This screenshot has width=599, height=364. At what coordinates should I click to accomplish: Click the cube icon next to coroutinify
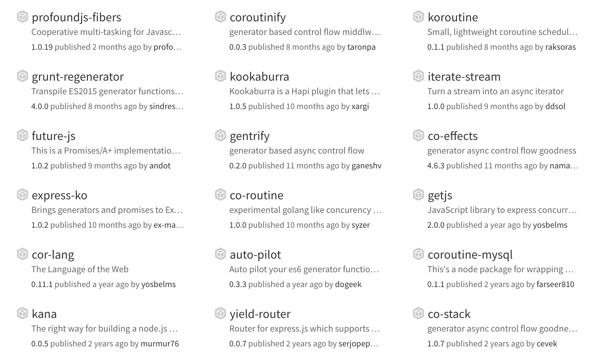(220, 17)
